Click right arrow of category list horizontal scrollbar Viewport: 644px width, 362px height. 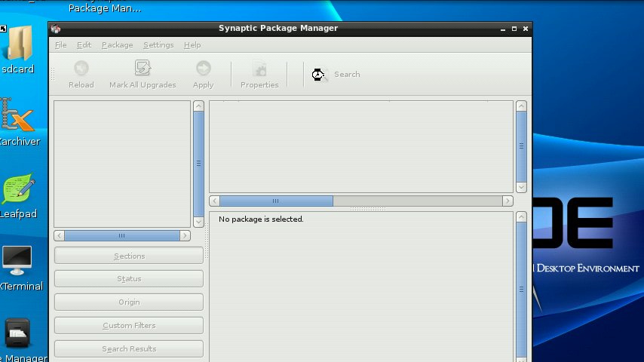coord(185,236)
